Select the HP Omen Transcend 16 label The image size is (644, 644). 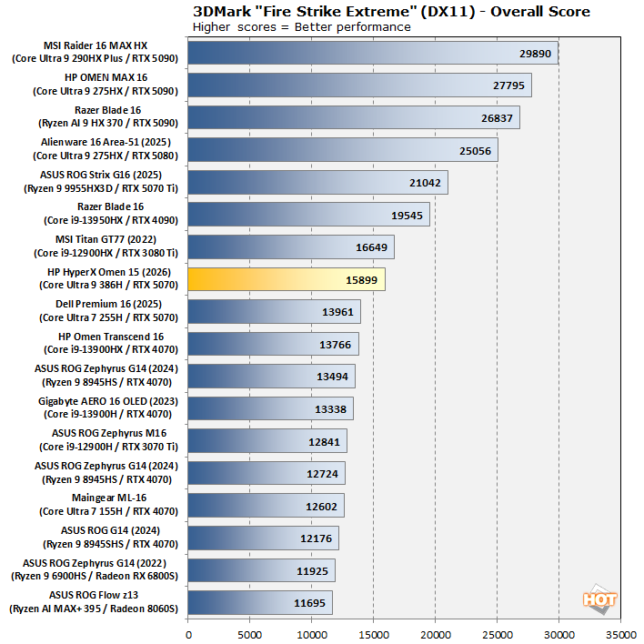click(x=111, y=343)
